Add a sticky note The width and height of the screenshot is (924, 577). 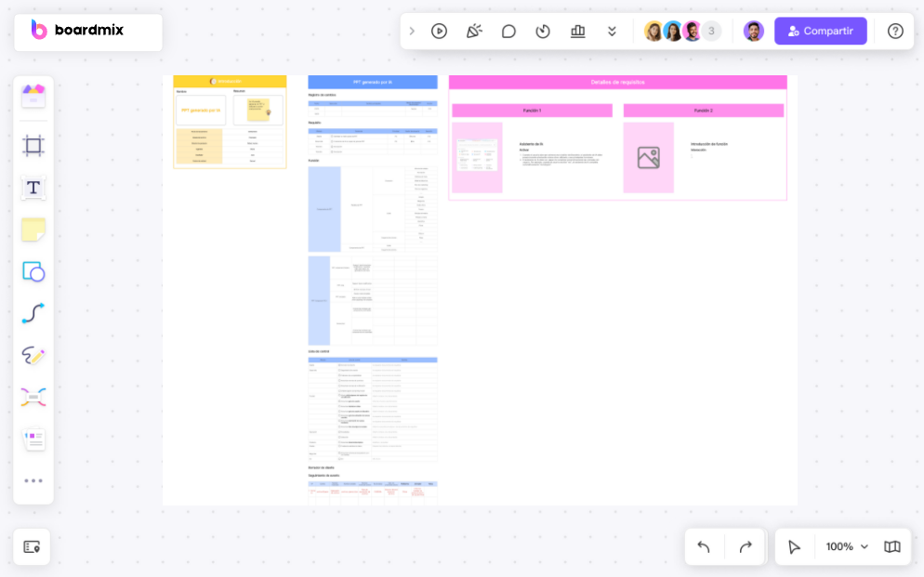[33, 229]
